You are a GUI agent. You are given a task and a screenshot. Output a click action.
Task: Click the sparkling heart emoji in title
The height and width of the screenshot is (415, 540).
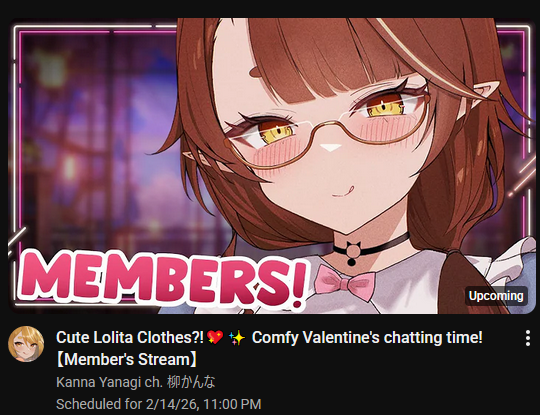pos(215,338)
